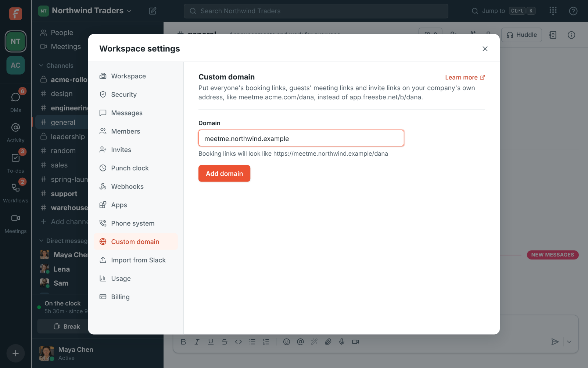Open Meetings from the left rail
Image resolution: width=588 pixels, height=368 pixels.
pyautogui.click(x=15, y=223)
